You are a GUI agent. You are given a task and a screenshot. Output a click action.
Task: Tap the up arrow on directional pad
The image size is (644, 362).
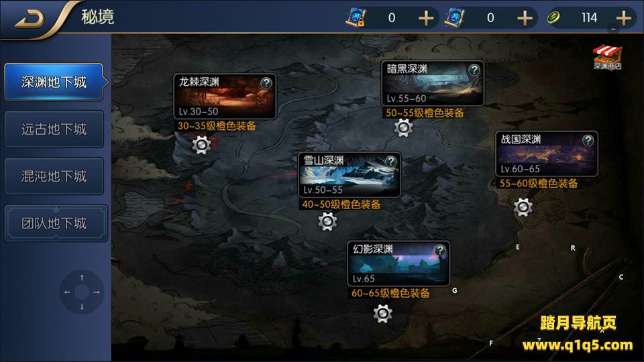(82, 278)
